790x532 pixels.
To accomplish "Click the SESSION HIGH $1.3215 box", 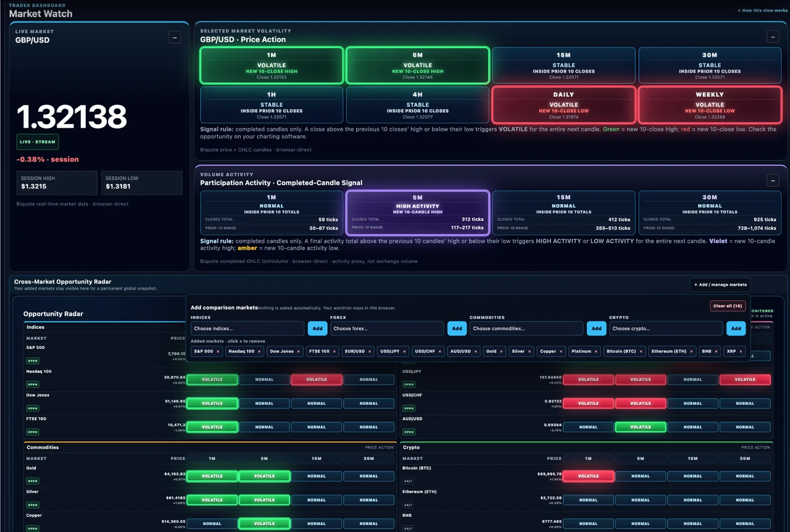I will (x=57, y=183).
